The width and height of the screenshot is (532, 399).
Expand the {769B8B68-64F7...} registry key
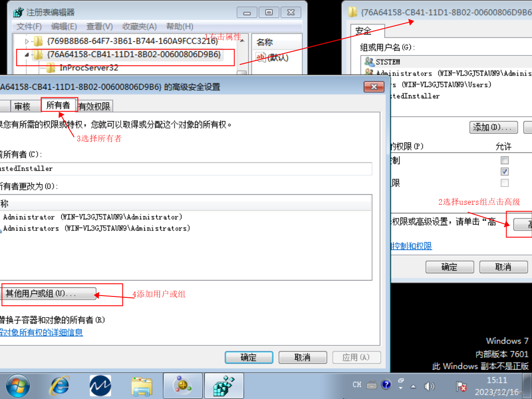pos(27,41)
